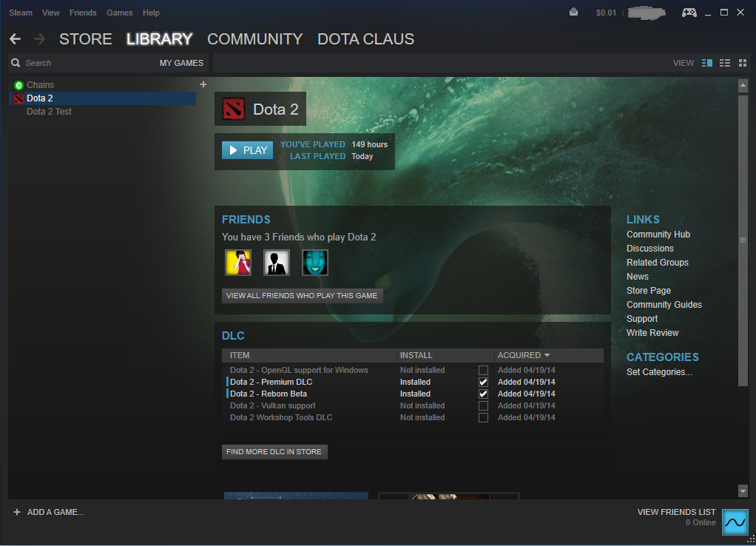The height and width of the screenshot is (546, 756).
Task: Start Dota 2 with the PLAY button
Action: [247, 150]
